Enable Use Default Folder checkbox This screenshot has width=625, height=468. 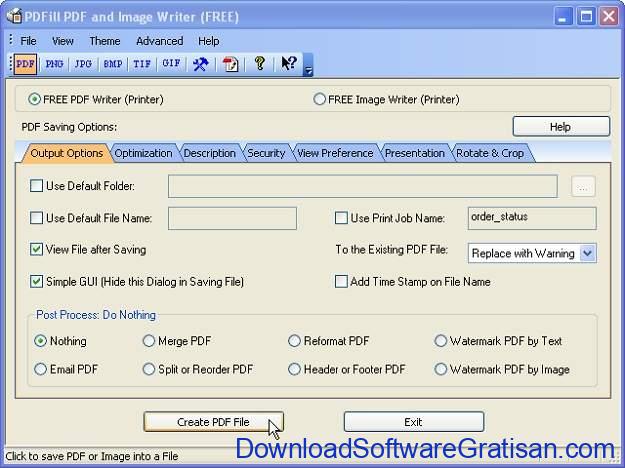click(x=36, y=186)
